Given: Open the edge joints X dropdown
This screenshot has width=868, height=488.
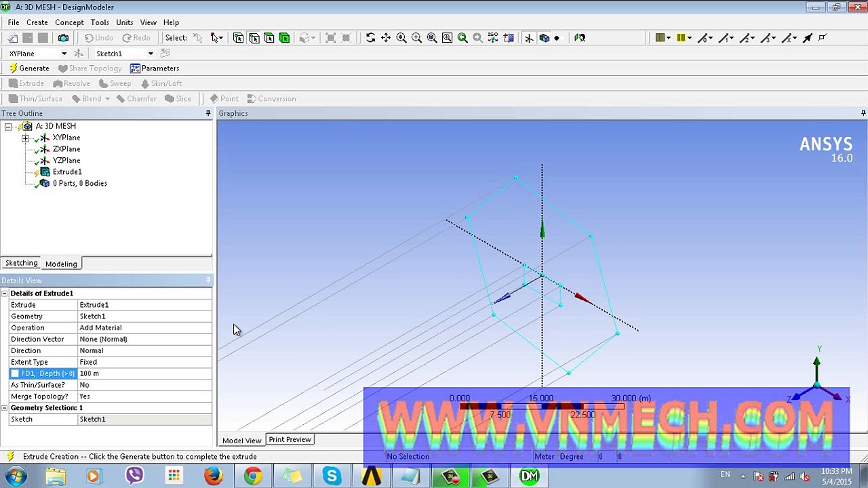Looking at the screenshot, I should pos(789,38).
